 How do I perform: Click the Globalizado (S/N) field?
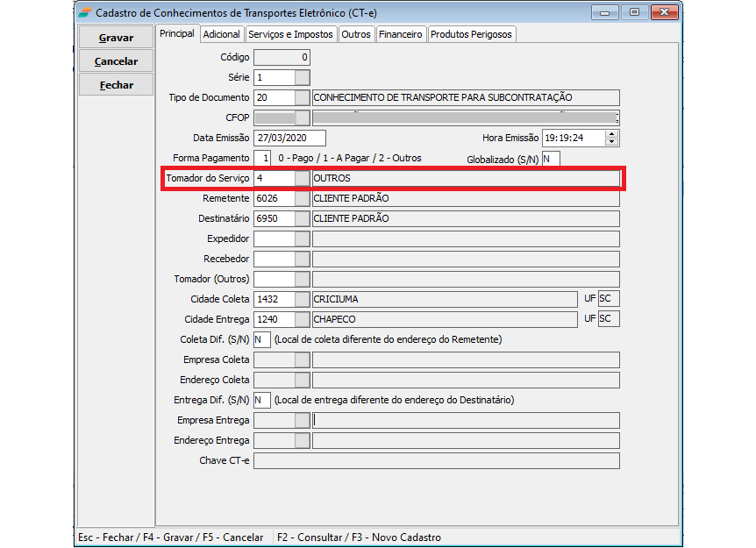tap(550, 159)
